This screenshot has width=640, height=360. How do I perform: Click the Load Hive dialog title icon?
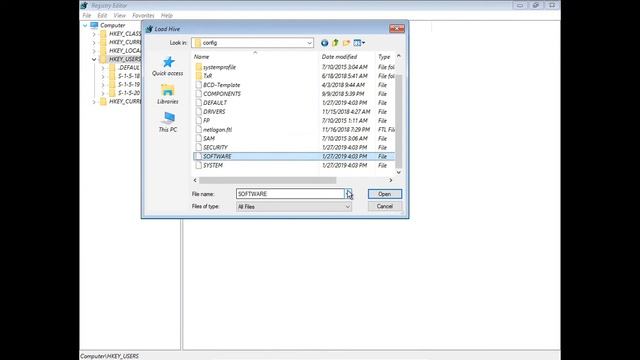149,29
